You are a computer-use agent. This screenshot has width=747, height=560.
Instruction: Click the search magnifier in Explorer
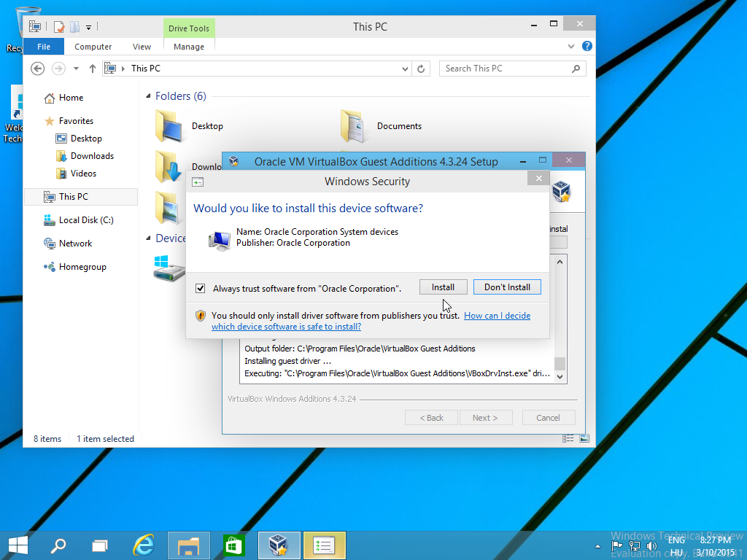(x=576, y=69)
